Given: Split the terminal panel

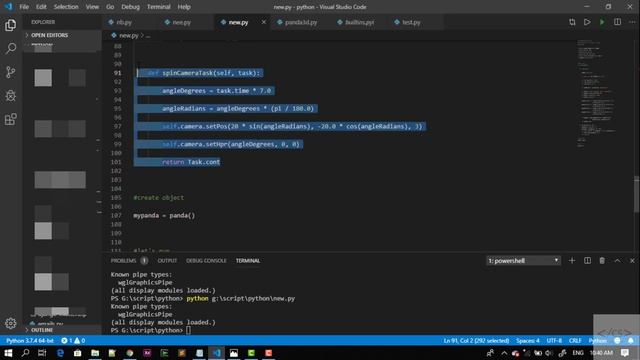Looking at the screenshot, I should coord(587,260).
